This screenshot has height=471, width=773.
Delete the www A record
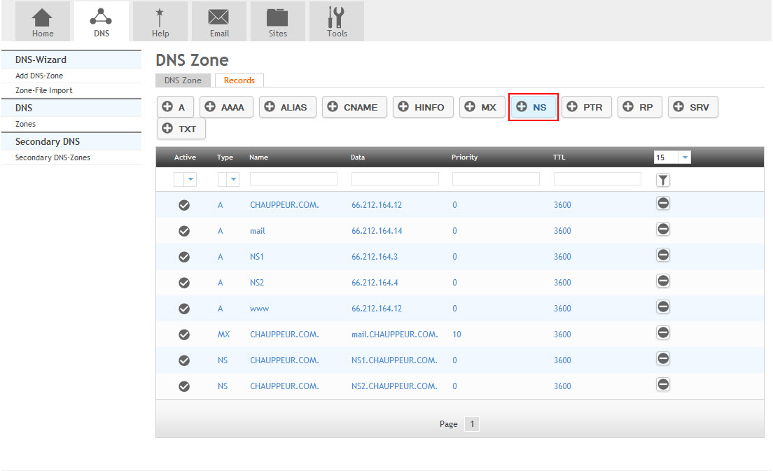[663, 307]
